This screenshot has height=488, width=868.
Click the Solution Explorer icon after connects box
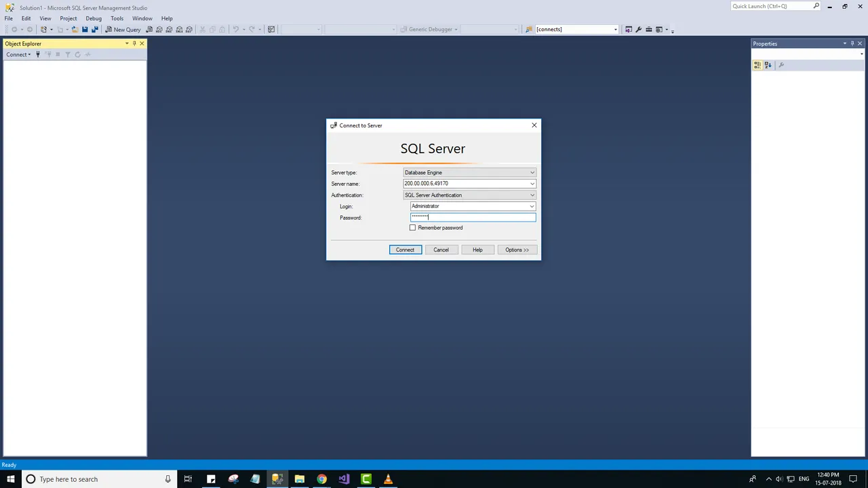tap(629, 29)
